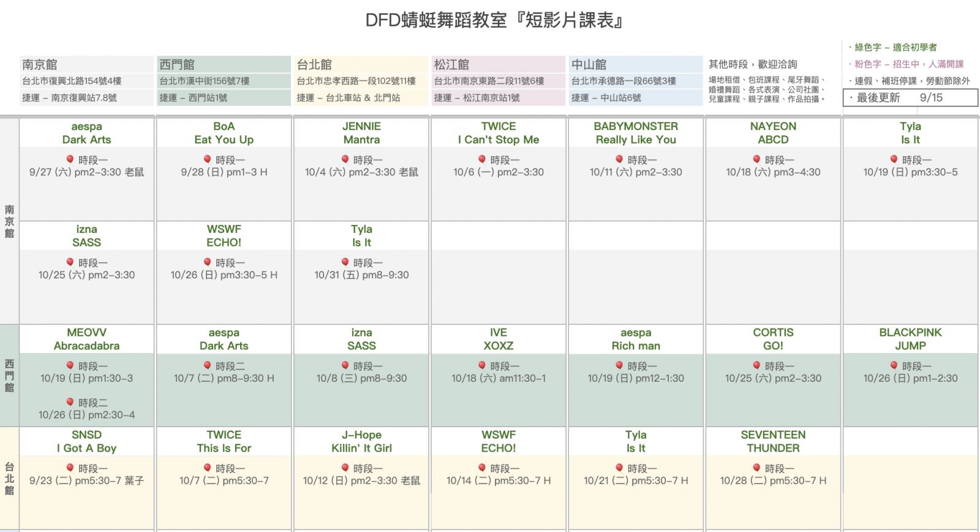
Task: Click balloon icon in aespa Dark Arts 9/27 cell
Action: (x=70, y=159)
